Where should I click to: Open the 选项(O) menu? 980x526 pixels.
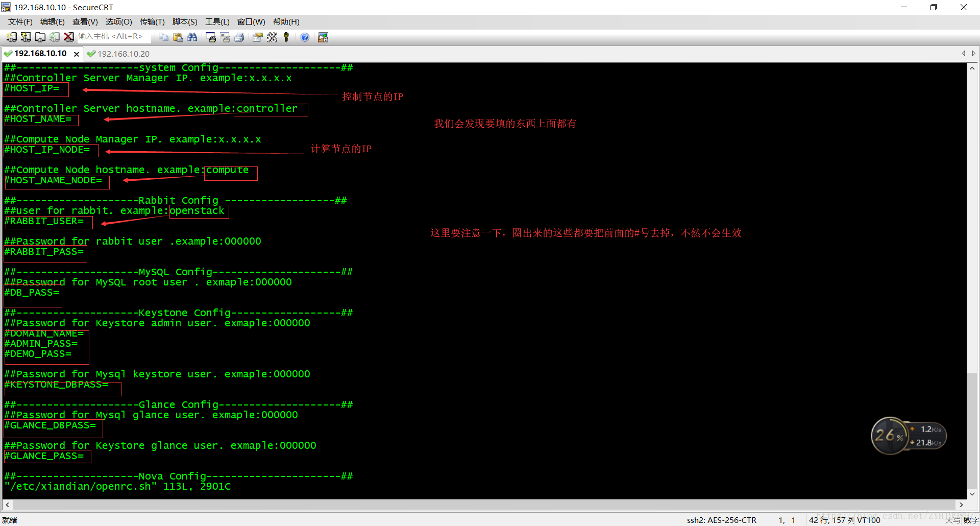[x=118, y=22]
